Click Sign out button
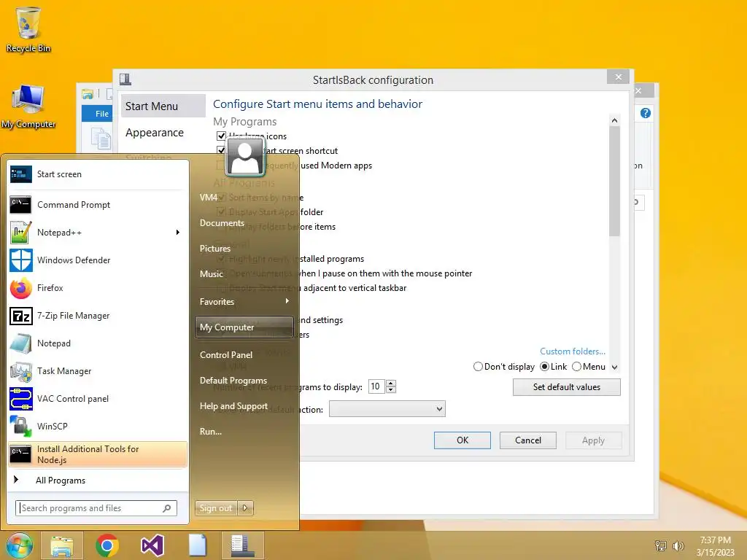747x560 pixels. pyautogui.click(x=217, y=508)
